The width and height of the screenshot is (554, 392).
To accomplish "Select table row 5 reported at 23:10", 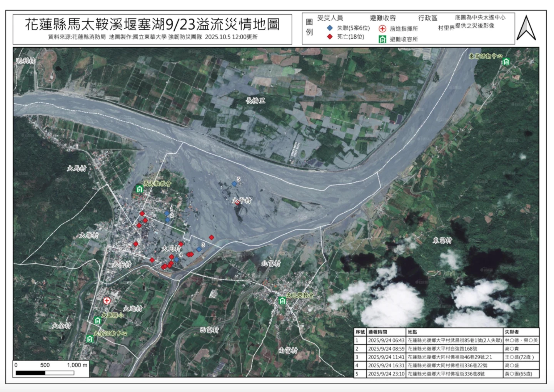I will [x=446, y=374].
